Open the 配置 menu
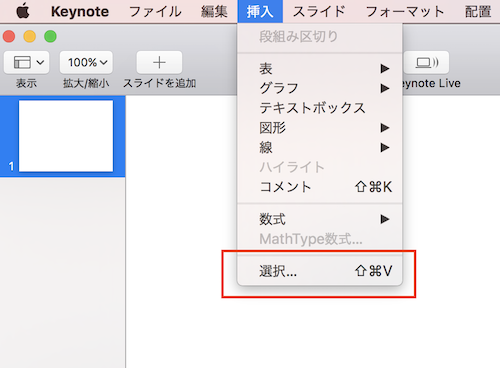This screenshot has width=500, height=368. (478, 12)
